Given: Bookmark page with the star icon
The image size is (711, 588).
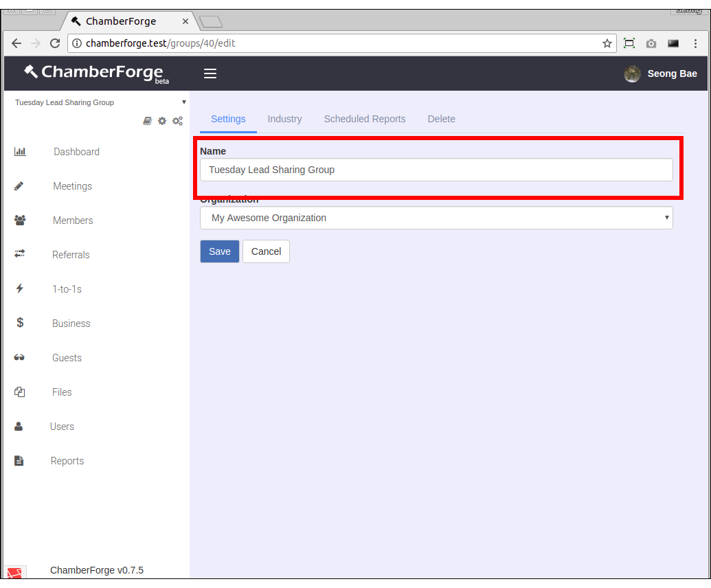Looking at the screenshot, I should point(607,43).
